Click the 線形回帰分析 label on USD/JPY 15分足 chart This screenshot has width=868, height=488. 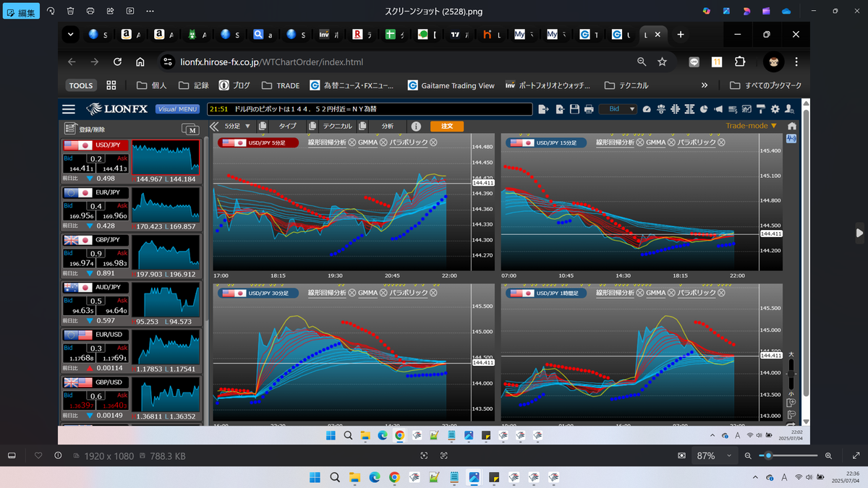[615, 142]
